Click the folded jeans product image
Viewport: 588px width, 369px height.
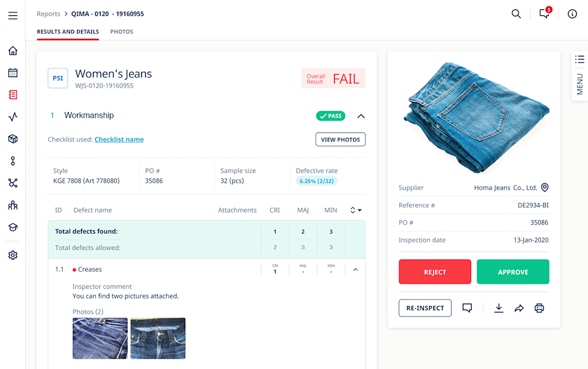476,117
